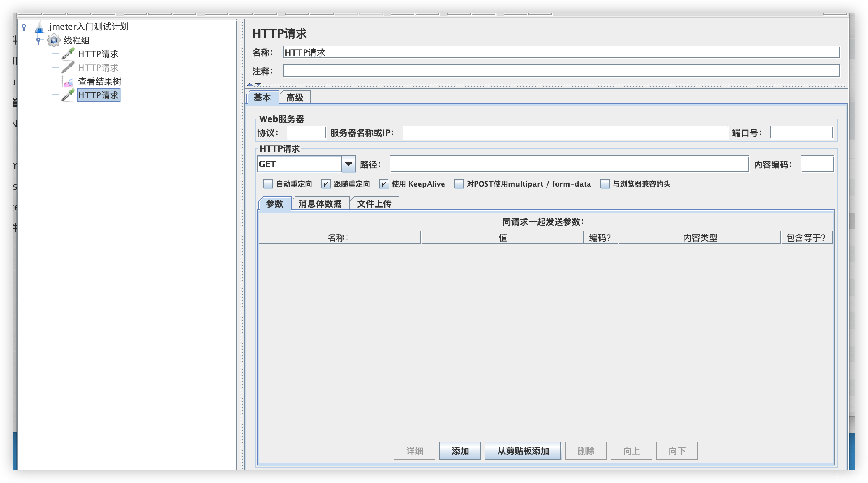
Task: Open the 参数 tab
Action: pyautogui.click(x=275, y=204)
